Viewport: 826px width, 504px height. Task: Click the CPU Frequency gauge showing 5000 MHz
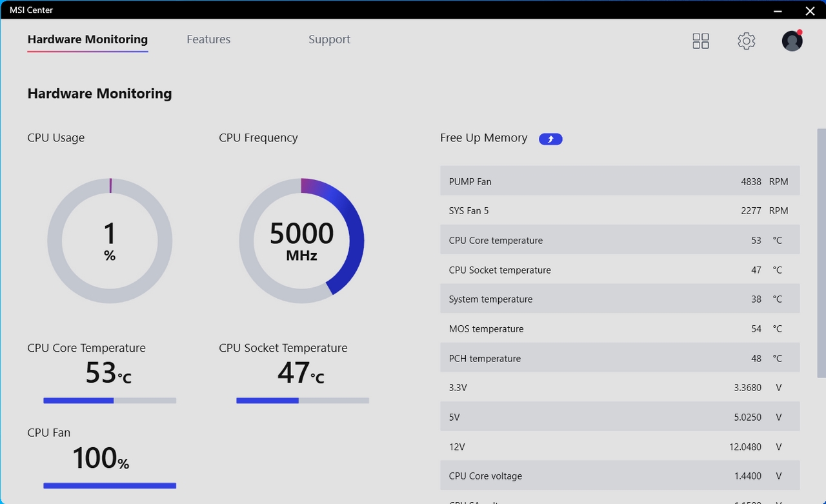click(301, 241)
